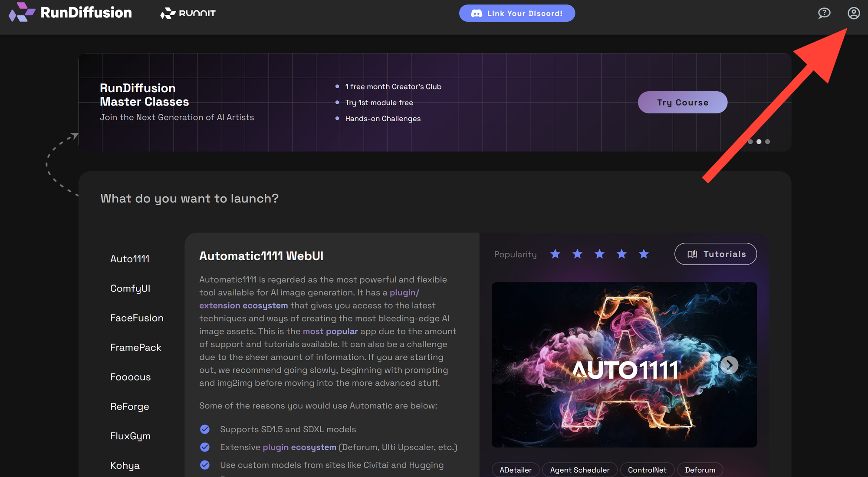Select the second banner carousel dot
This screenshot has height=477, width=868.
(x=759, y=142)
